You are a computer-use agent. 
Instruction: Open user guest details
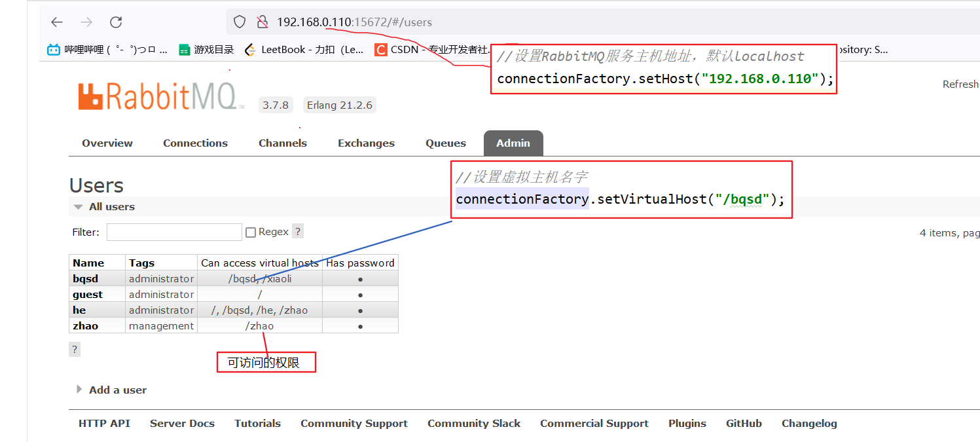(88, 295)
